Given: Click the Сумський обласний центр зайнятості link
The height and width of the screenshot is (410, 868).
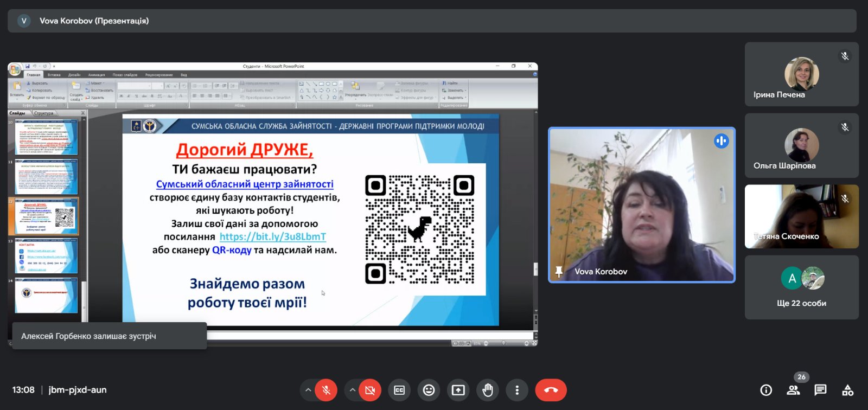Looking at the screenshot, I should pyautogui.click(x=245, y=184).
